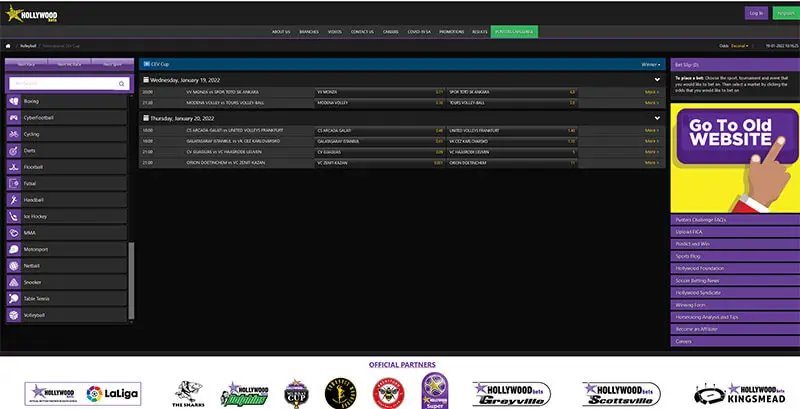
Task: Expand More for VV Monza match
Action: pos(652,92)
